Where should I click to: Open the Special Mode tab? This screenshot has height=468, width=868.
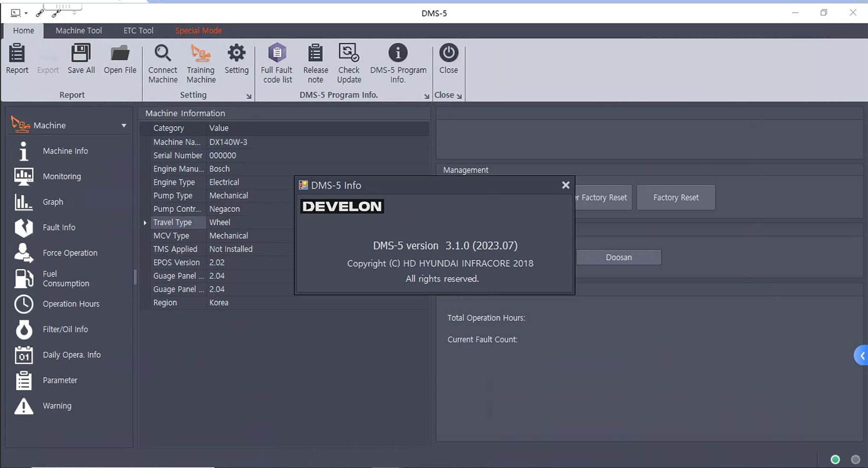pos(198,31)
